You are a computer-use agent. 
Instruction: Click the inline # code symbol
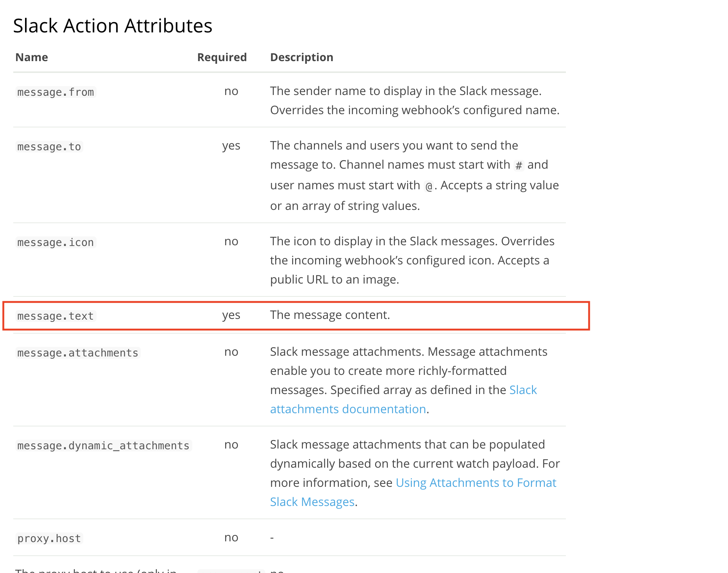click(519, 165)
